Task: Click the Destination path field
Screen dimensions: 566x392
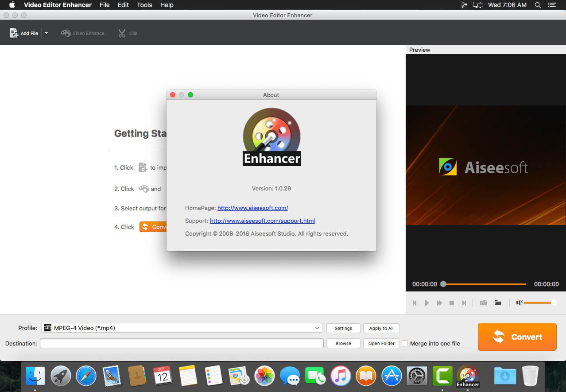Action: pos(182,343)
